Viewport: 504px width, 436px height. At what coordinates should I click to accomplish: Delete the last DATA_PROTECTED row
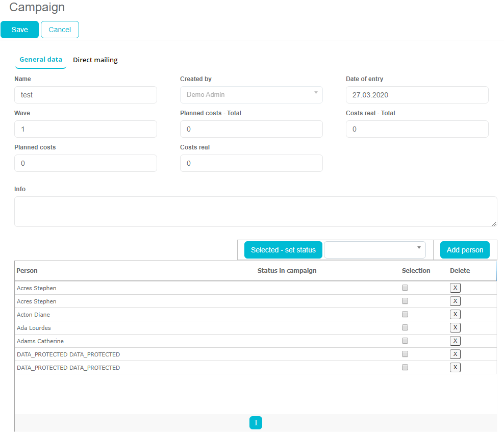(x=455, y=368)
